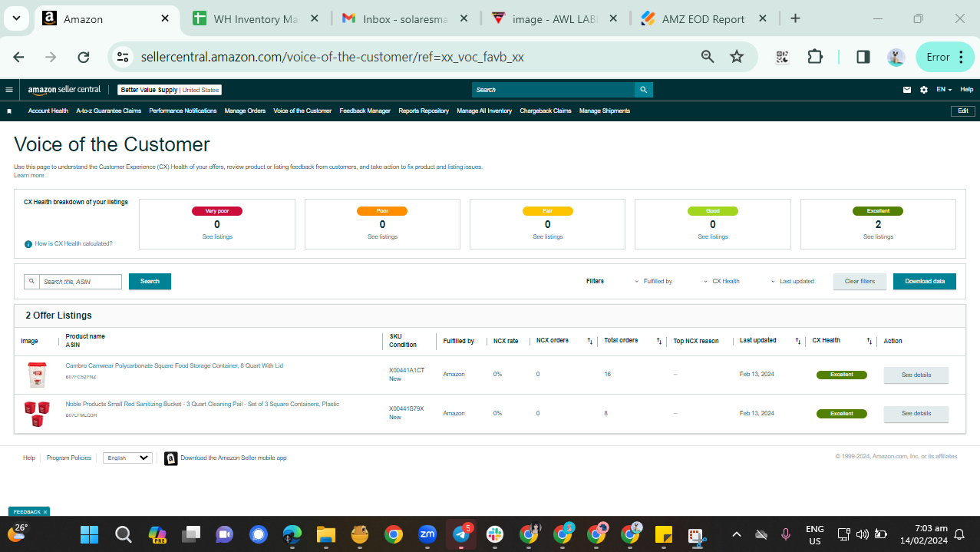
Task: Open Manage All Inventory menu item
Action: click(x=484, y=111)
